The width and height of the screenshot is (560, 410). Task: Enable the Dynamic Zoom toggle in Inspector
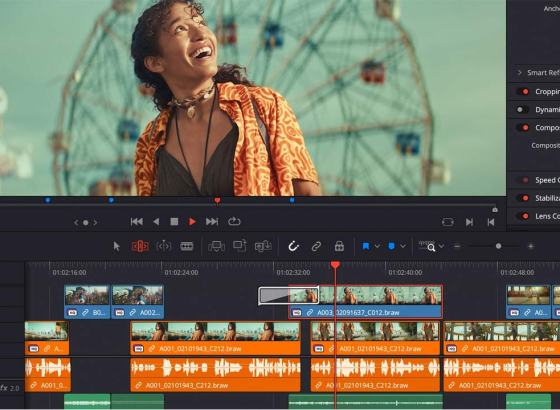coord(523,109)
